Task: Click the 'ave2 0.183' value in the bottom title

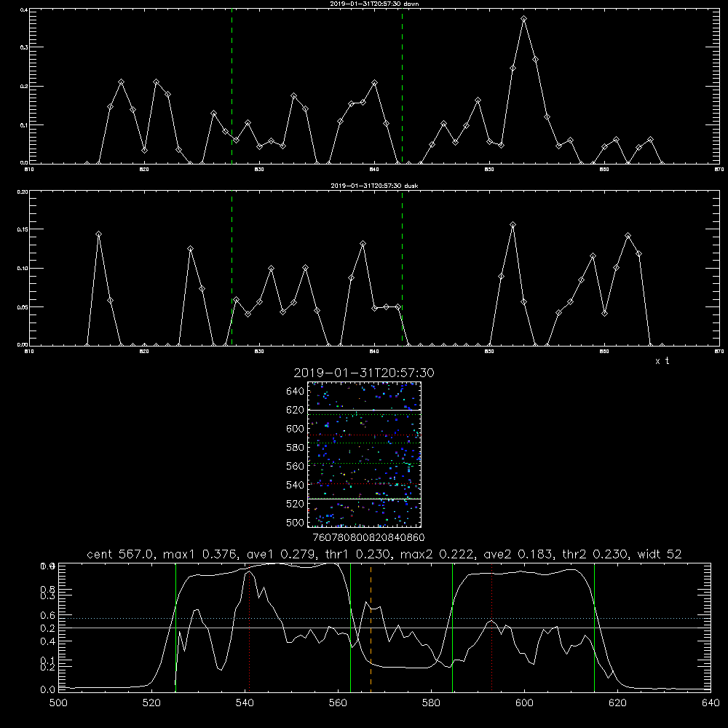Action: pyautogui.click(x=518, y=554)
